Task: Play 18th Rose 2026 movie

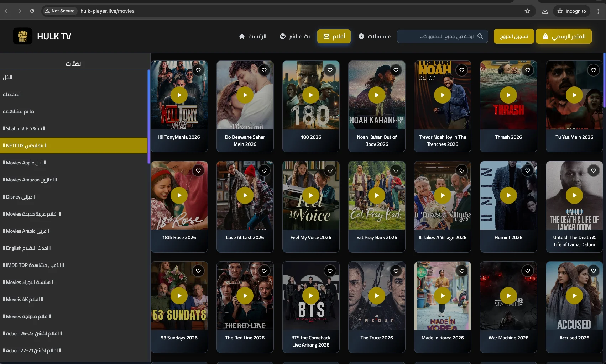Action: click(x=179, y=195)
